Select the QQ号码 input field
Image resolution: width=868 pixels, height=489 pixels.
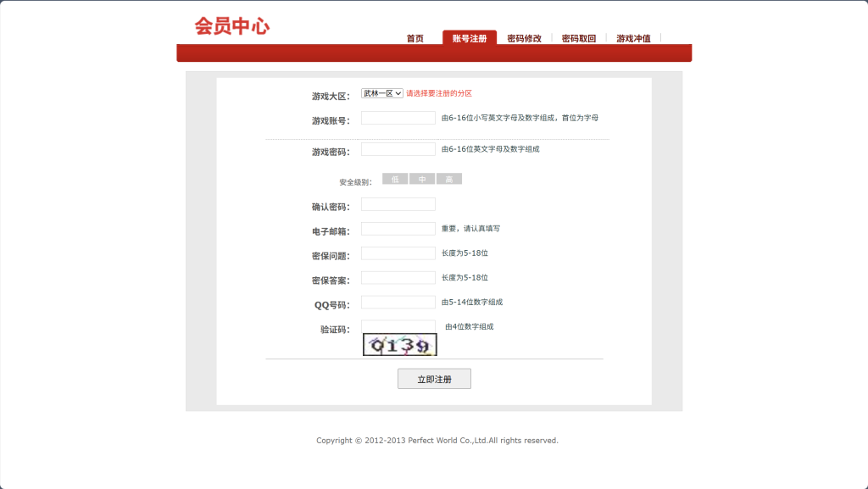[x=398, y=303]
